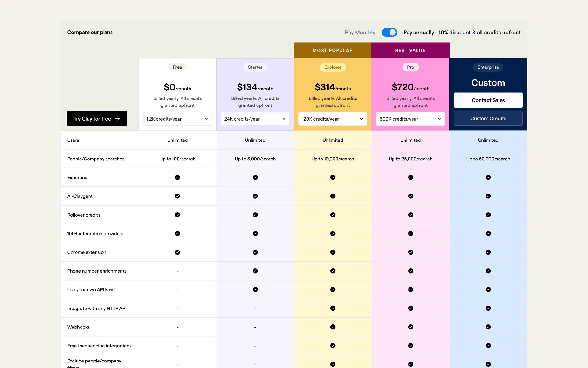This screenshot has width=588, height=368.
Task: Click the AI/Claygent checkmark under Starter
Action: 255,196
